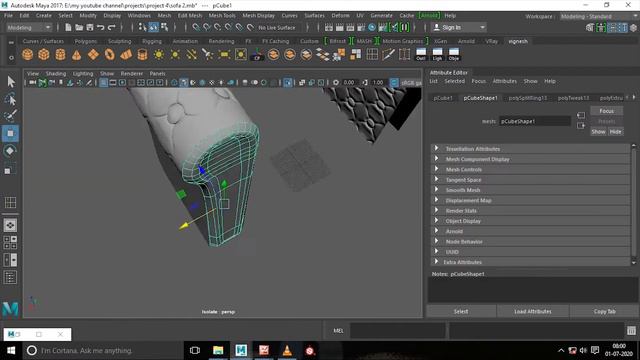The image size is (640, 360).
Task: Switch to the Polygons shelf tab
Action: point(86,41)
